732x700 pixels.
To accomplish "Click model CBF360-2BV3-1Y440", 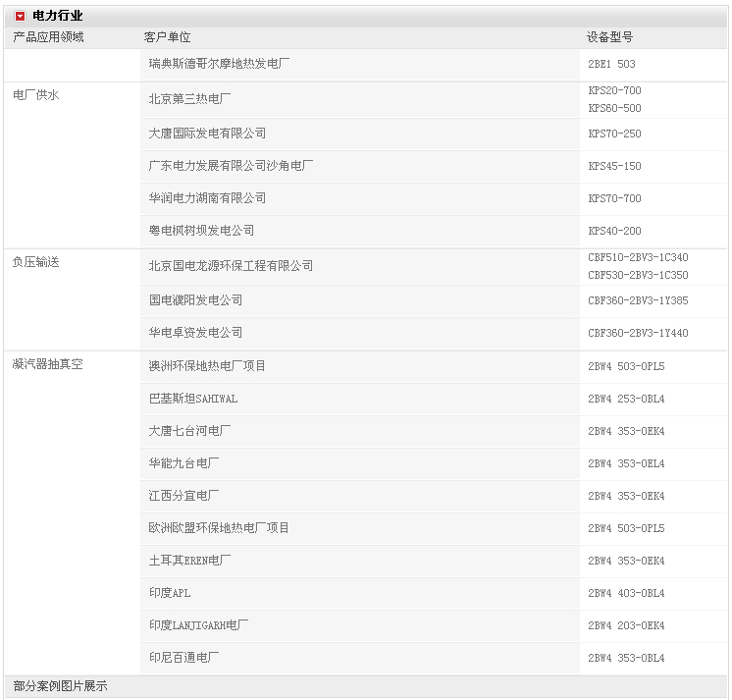I will pos(638,333).
